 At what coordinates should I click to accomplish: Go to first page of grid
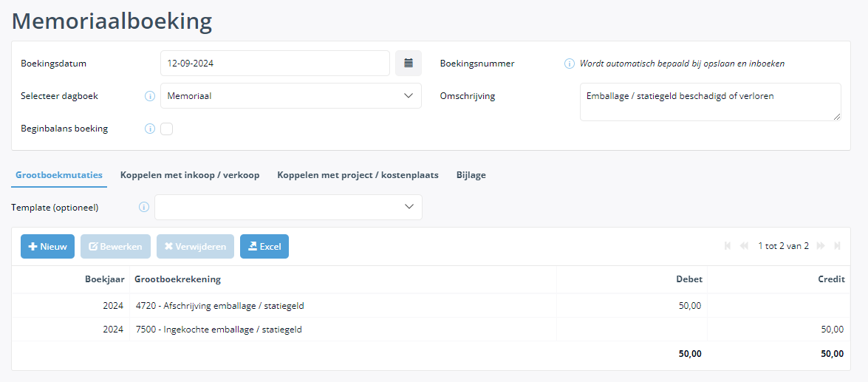[x=728, y=246]
